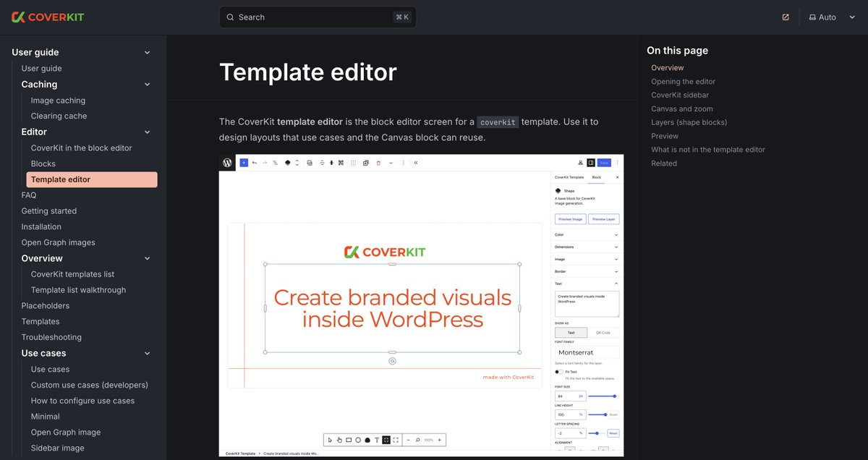Click the blue Save button in the editor screenshot
Screen dimensions: 868x460
[x=604, y=163]
